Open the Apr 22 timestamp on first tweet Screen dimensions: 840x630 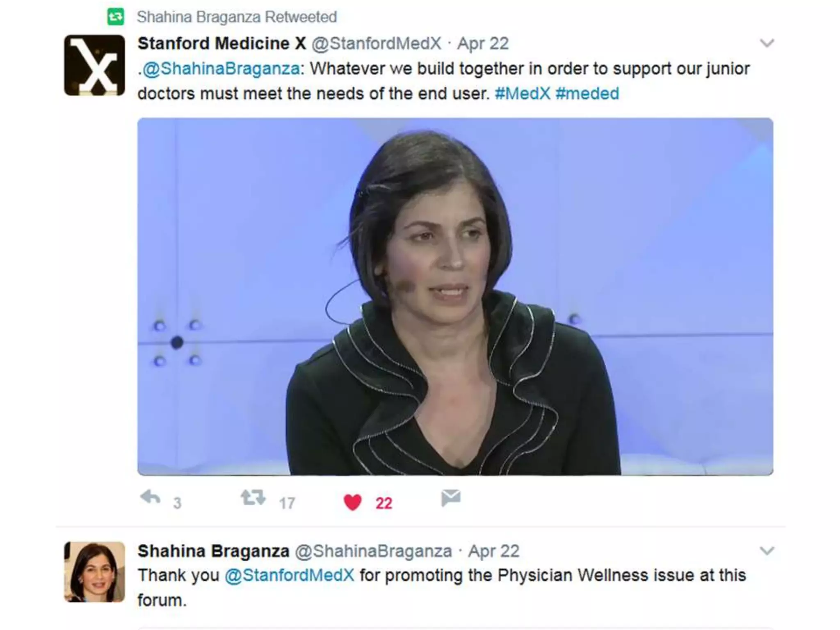[x=483, y=43]
